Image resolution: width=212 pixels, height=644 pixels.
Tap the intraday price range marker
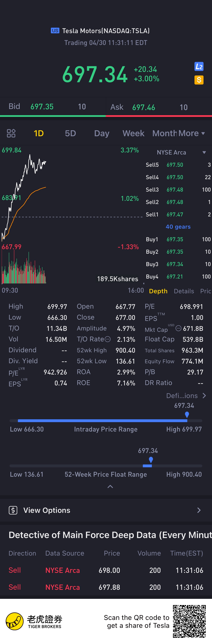(187, 415)
